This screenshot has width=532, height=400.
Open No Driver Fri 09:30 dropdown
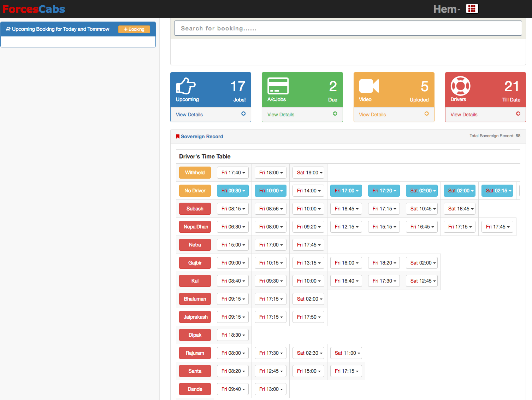click(x=233, y=191)
